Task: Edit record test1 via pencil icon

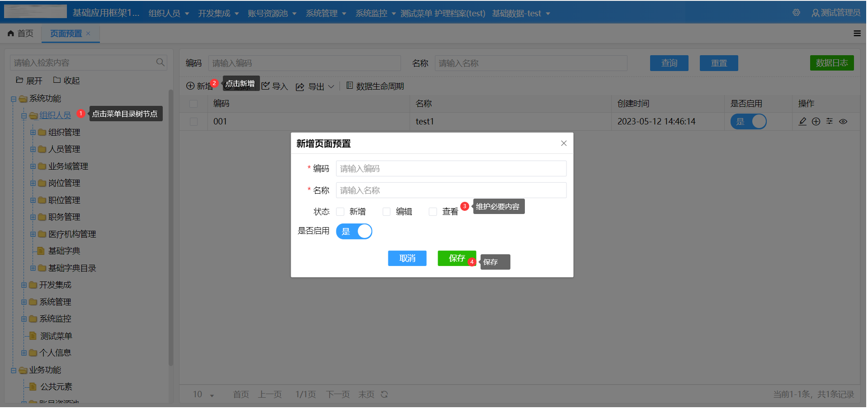Action: (803, 121)
